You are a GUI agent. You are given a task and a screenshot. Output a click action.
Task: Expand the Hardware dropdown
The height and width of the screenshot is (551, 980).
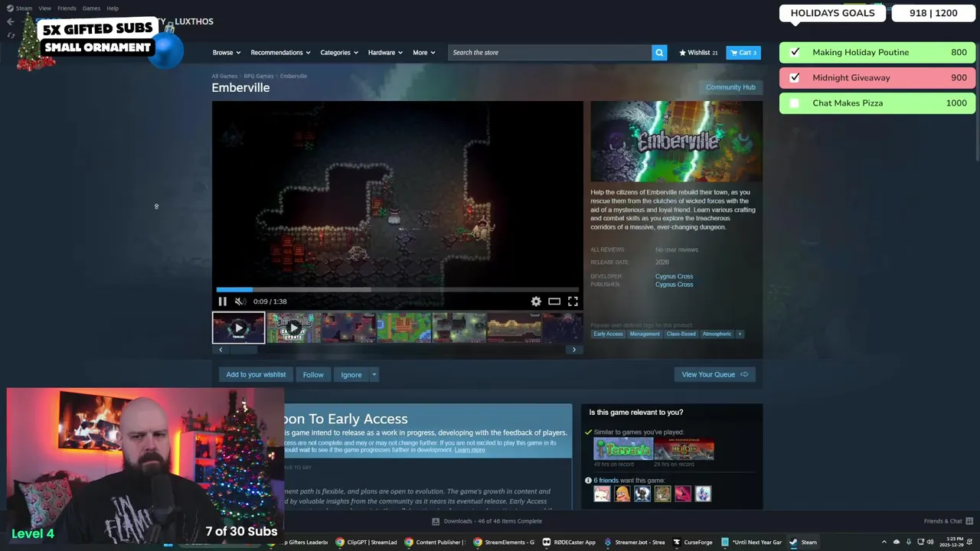pyautogui.click(x=385, y=52)
